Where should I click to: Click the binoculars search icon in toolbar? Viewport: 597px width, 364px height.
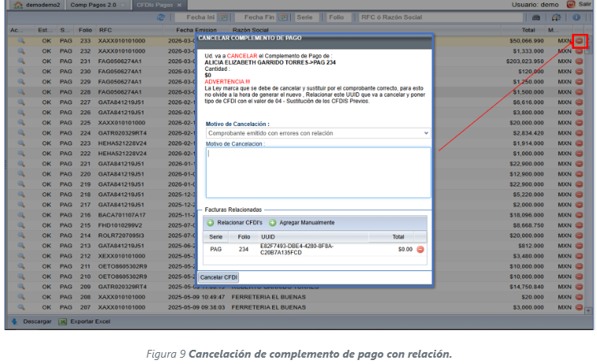click(537, 17)
